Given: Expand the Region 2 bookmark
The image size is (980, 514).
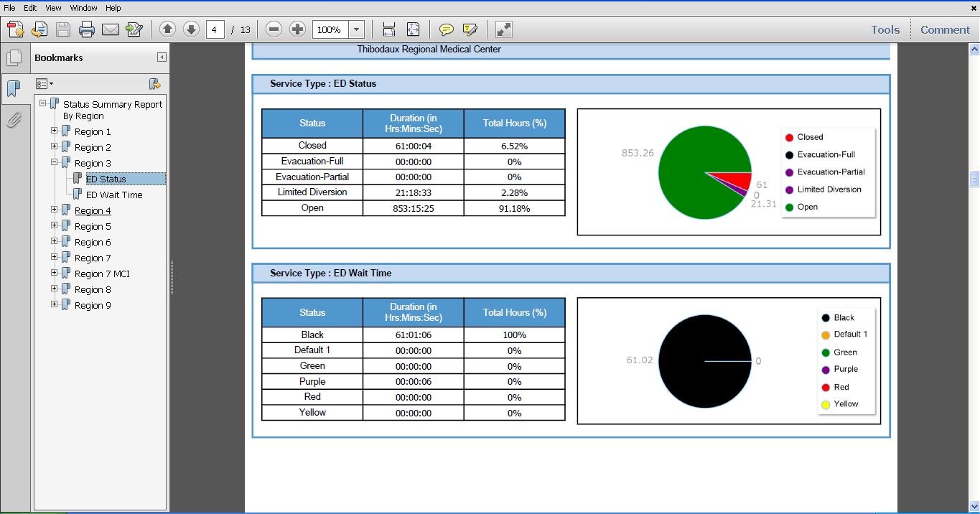Looking at the screenshot, I should click(x=54, y=146).
